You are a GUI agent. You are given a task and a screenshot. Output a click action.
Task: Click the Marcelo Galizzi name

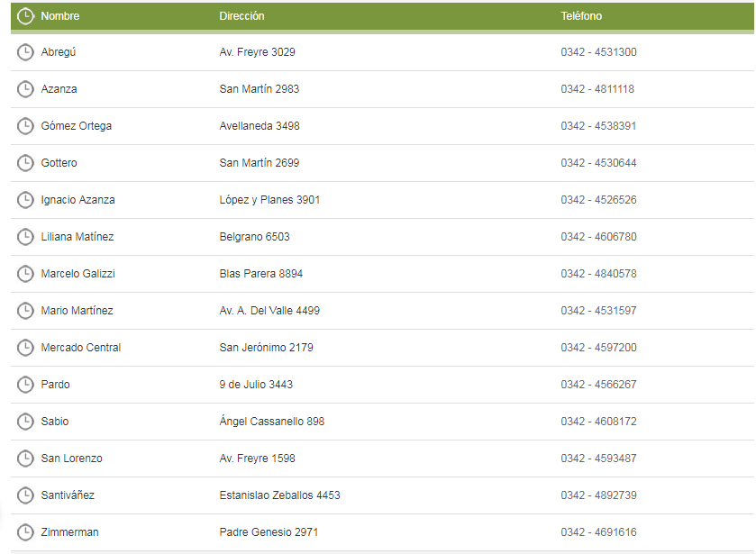point(78,274)
